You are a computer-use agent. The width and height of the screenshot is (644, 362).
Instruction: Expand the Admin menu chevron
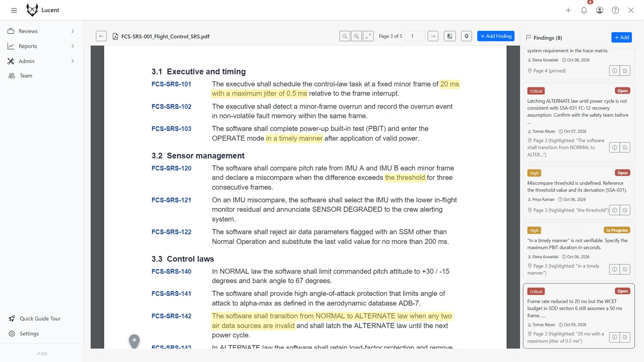(73, 61)
